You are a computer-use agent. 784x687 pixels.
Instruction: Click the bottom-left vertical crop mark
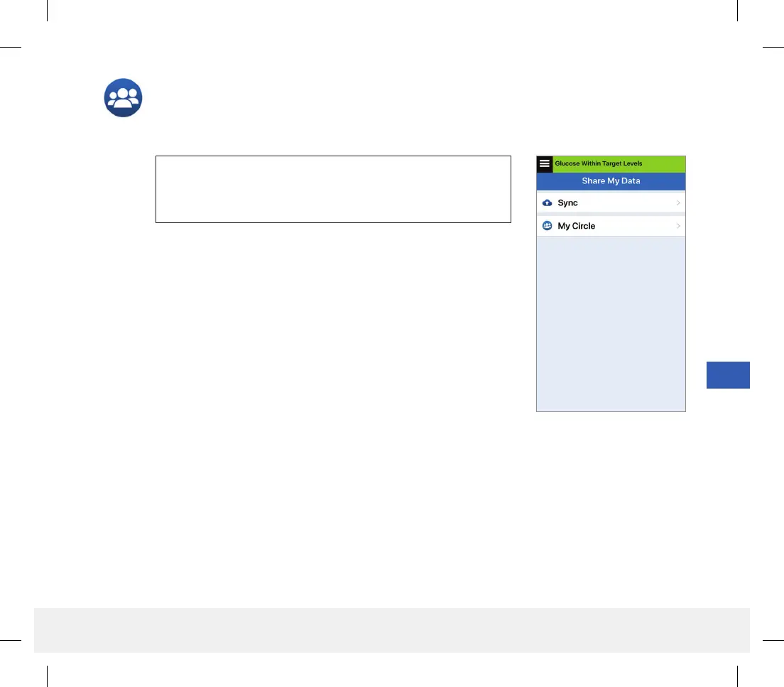(47, 676)
